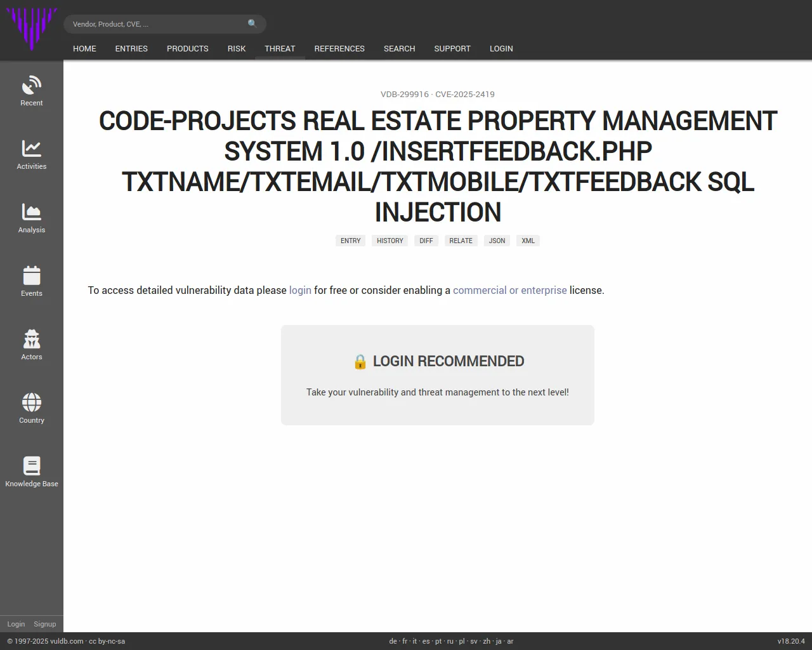Click Login at sidebar bottom
Viewport: 812px width, 650px height.
16,624
